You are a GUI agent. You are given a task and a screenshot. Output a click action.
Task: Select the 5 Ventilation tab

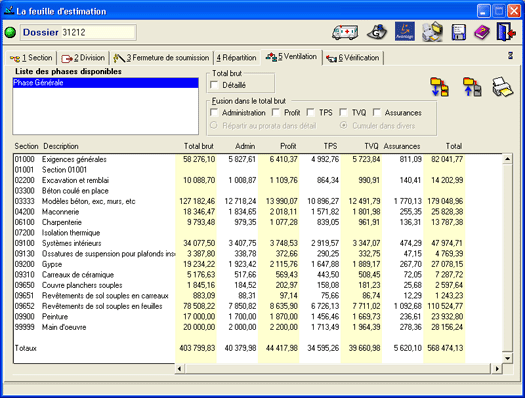click(291, 57)
